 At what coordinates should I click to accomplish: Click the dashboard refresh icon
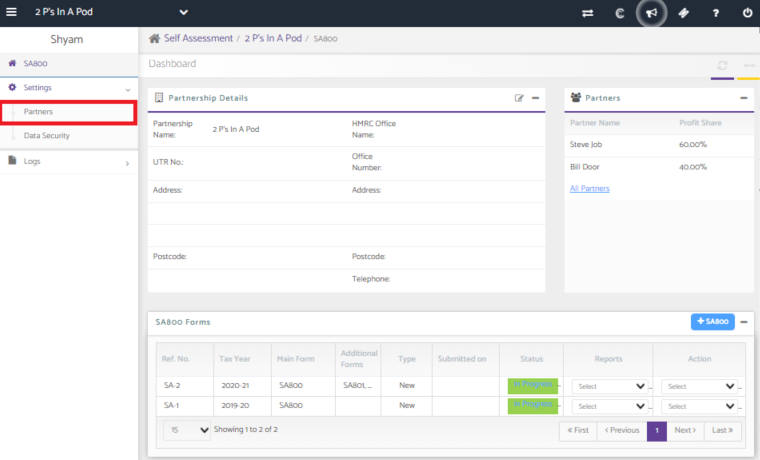point(722,65)
